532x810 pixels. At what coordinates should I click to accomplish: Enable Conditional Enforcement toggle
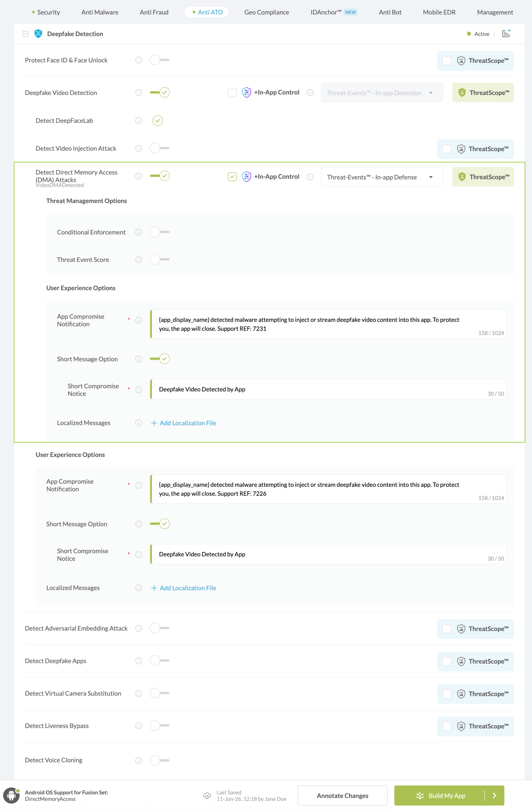[x=159, y=232]
